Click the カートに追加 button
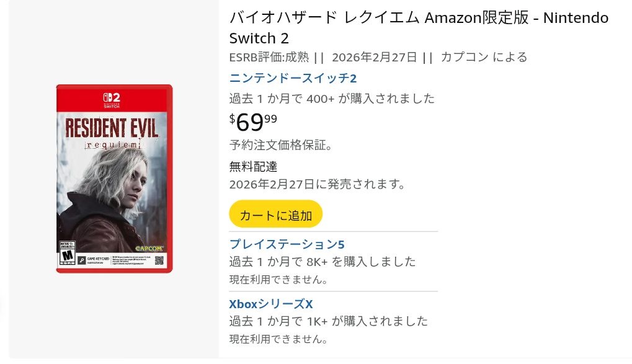 (x=276, y=215)
